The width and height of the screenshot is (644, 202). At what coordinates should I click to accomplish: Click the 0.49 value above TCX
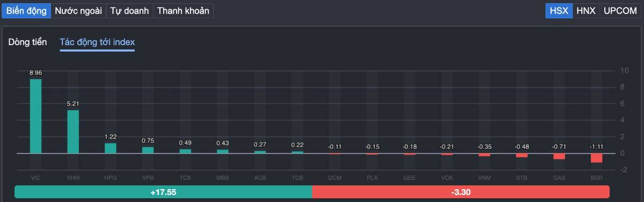point(185,143)
